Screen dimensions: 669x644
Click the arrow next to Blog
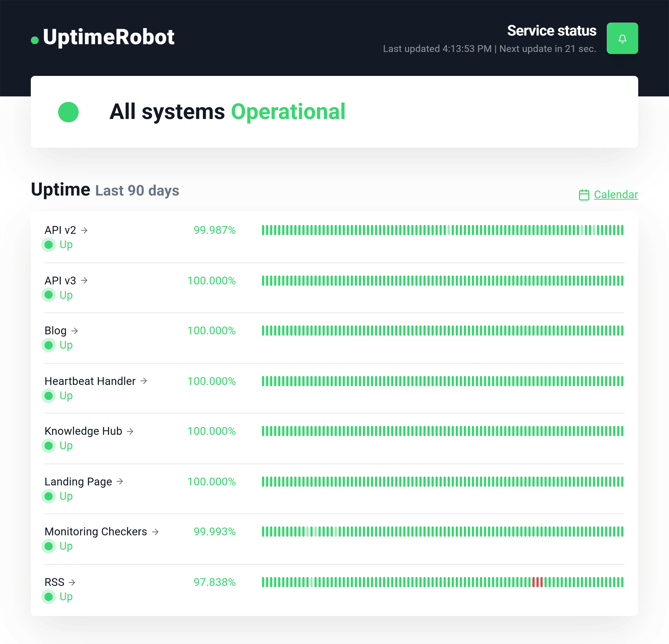coord(74,331)
